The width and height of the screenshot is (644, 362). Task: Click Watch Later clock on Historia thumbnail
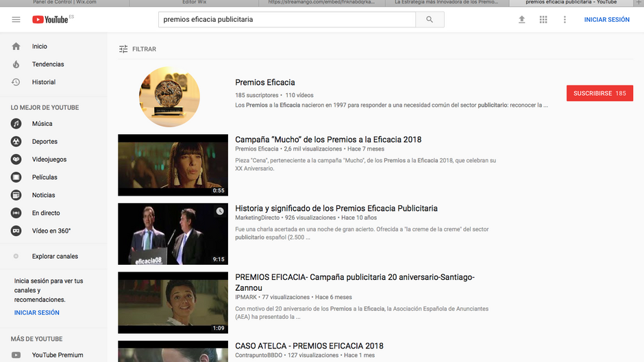(x=220, y=211)
